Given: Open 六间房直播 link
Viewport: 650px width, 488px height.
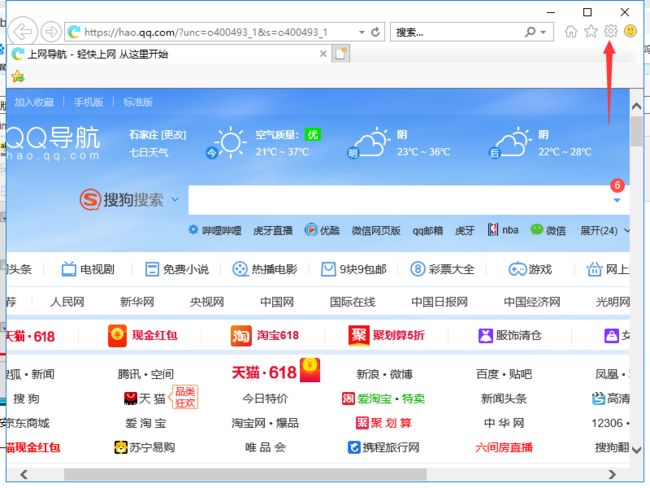Looking at the screenshot, I should coord(504,447).
